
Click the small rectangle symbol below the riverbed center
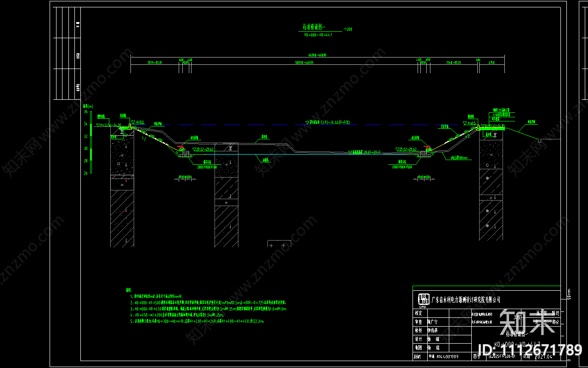pos(279,244)
